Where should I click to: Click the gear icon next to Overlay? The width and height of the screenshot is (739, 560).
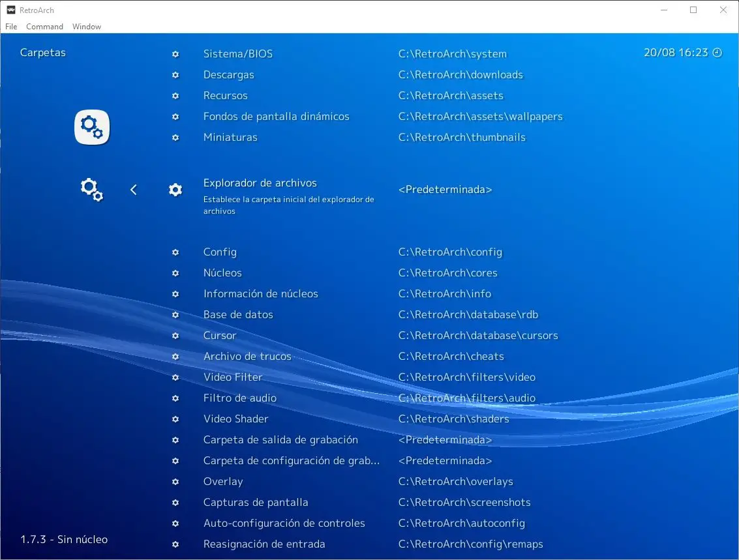pos(175,482)
